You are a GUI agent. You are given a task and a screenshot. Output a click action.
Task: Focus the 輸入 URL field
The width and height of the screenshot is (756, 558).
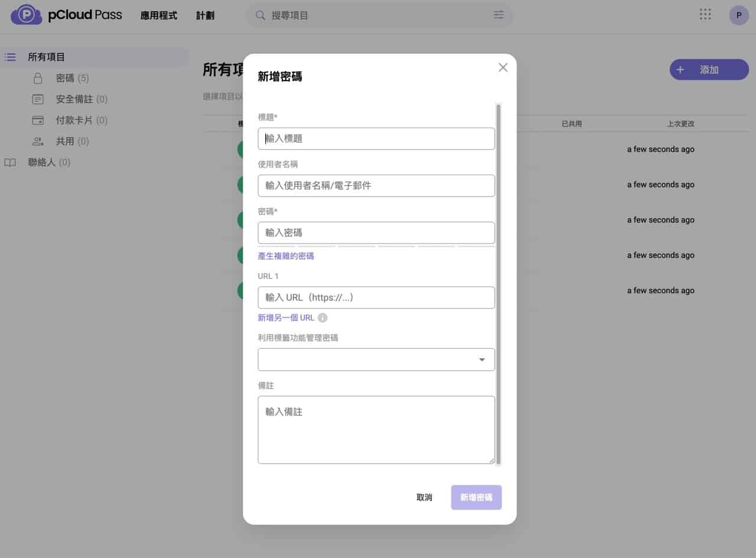click(x=376, y=297)
